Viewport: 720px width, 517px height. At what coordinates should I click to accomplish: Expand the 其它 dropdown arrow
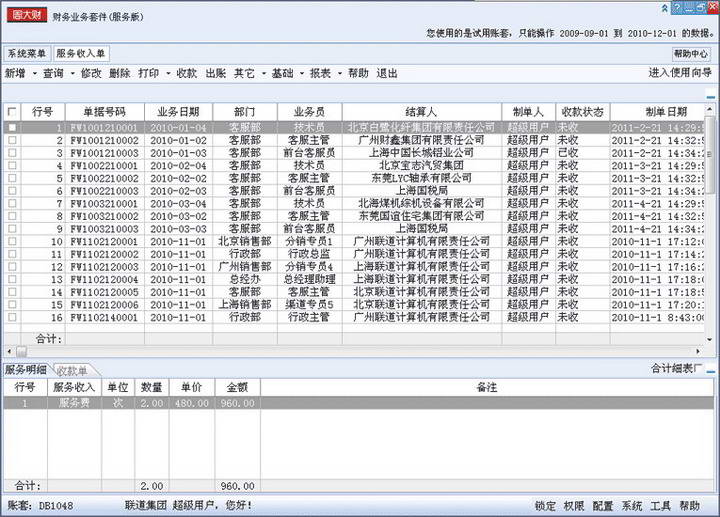click(264, 74)
